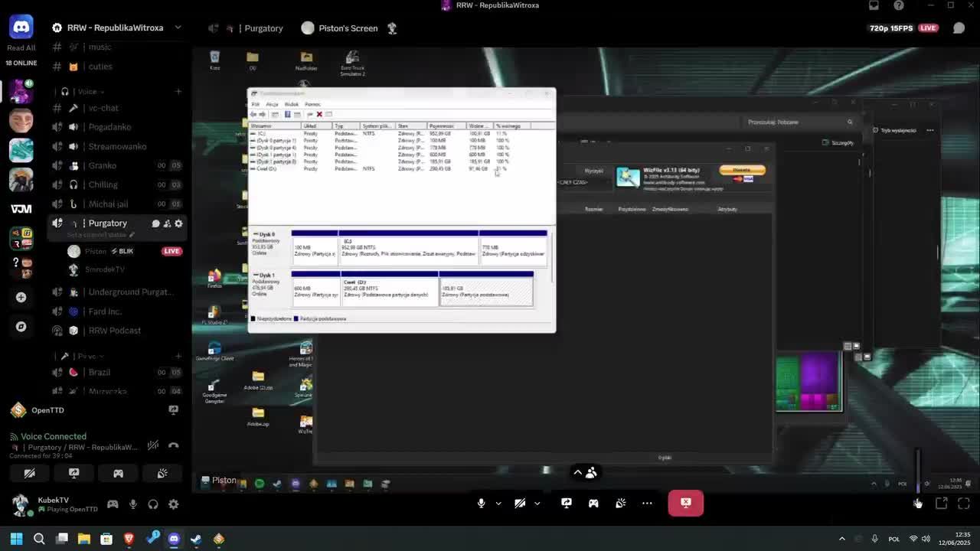Select user Piston in Purgatory channel
Screen dimensions: 980x551
[96, 251]
